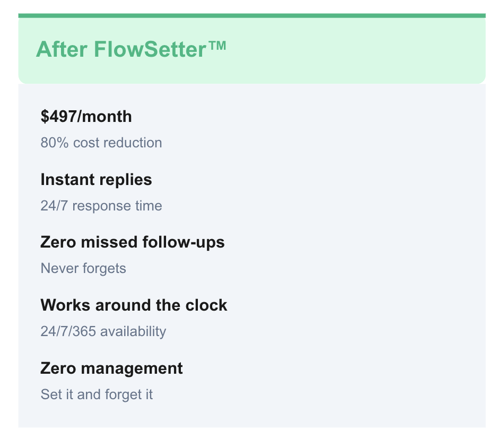Viewport: 504px width, 440px height.
Task: Click the "24/7/365" number in the subtitle
Action: point(68,331)
